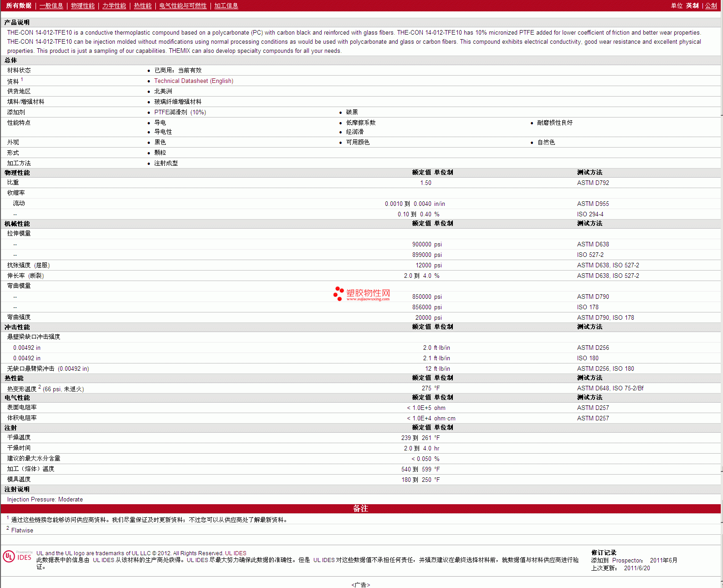The image size is (723, 588).
Task: Select the 修订记录 heading
Action: point(604,552)
